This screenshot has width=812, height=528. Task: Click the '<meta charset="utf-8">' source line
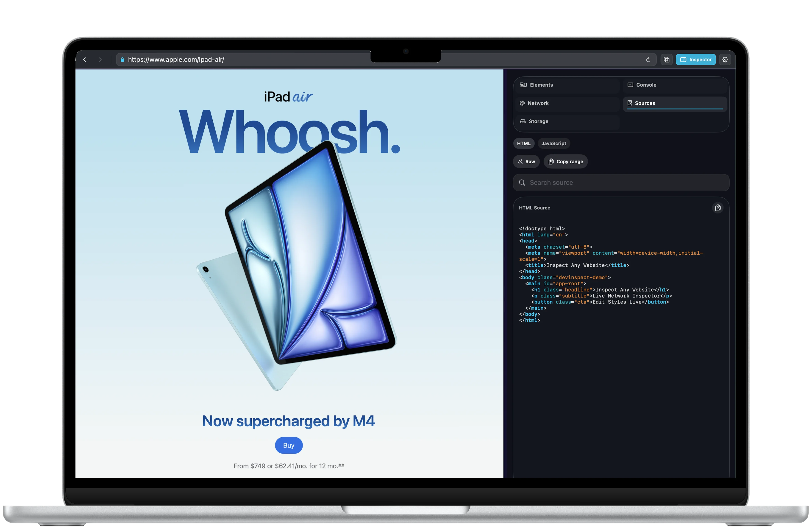tap(559, 247)
